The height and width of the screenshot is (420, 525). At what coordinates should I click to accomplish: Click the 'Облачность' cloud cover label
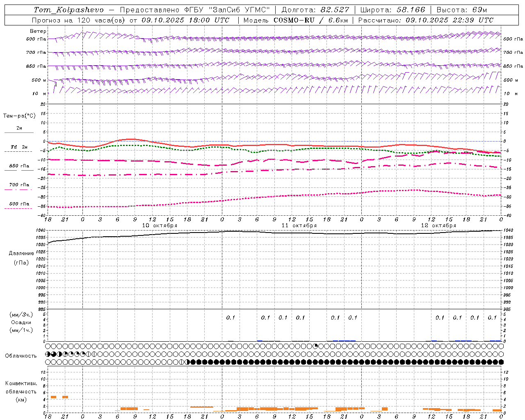click(21, 356)
